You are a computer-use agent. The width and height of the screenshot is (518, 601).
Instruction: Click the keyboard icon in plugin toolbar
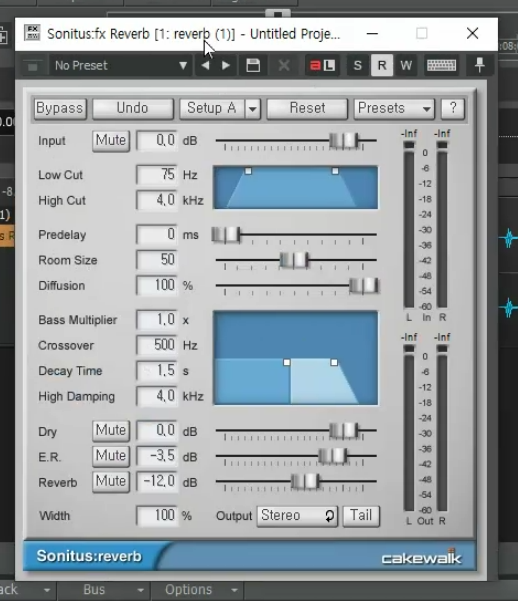441,66
